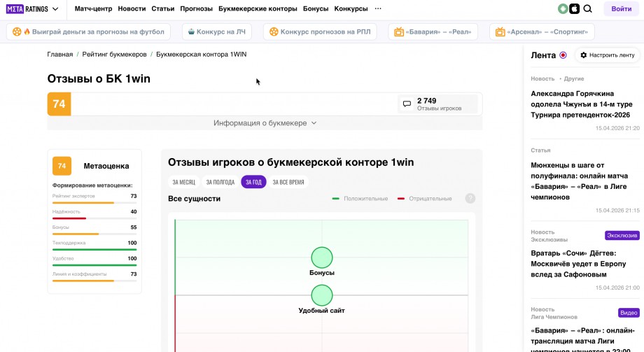Open news about Александра Горячкина

582,104
